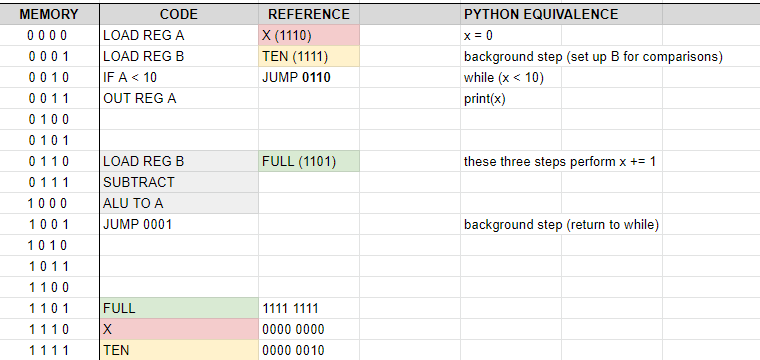Click memory address cell 0 1 1 0
This screenshot has width=760, height=360.
[49, 161]
